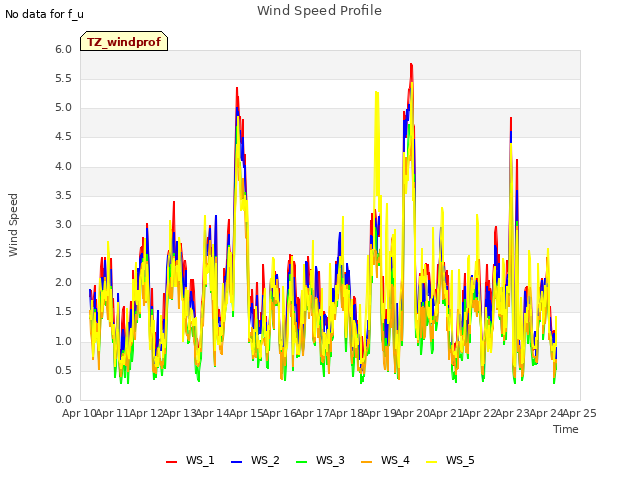640x480 pixels.
Task: Click the 3.0 y-axis tick value
Action: [63, 224]
